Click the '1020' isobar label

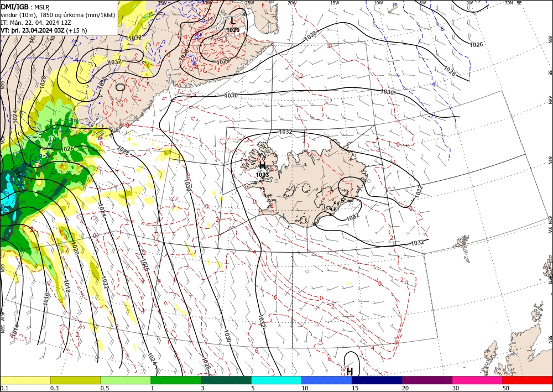[75, 248]
